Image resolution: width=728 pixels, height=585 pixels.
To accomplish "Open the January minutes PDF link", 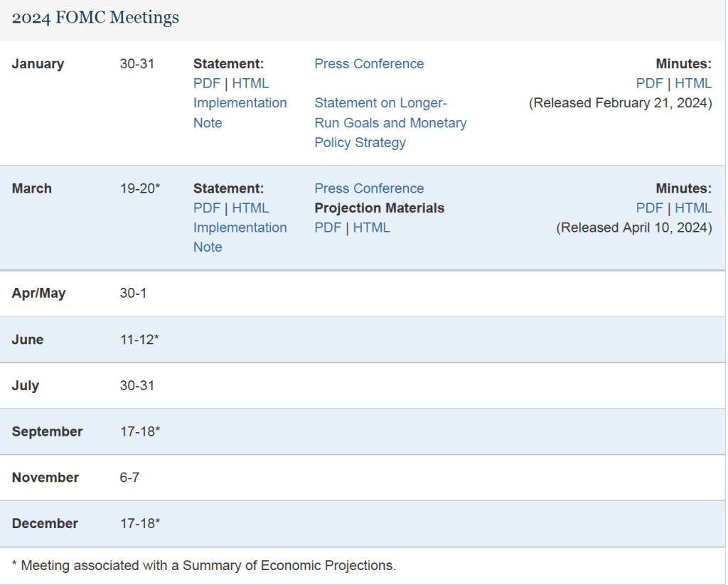I will pos(649,83).
